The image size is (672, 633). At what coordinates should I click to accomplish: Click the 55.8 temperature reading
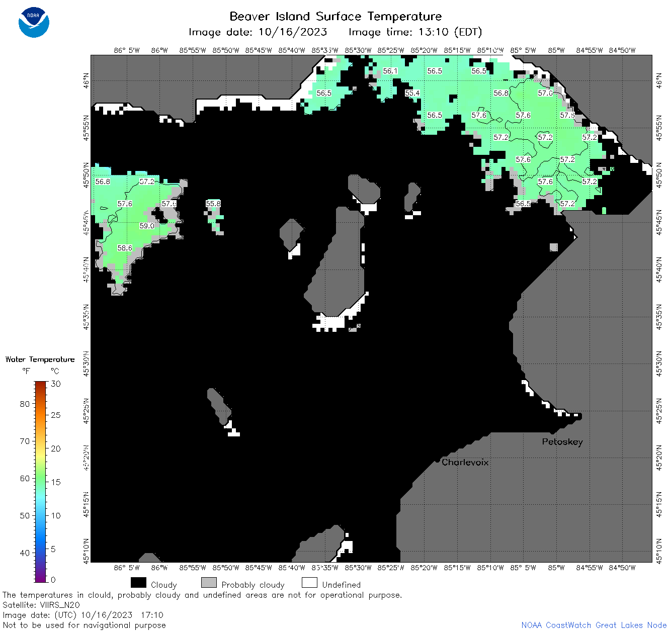coord(213,204)
